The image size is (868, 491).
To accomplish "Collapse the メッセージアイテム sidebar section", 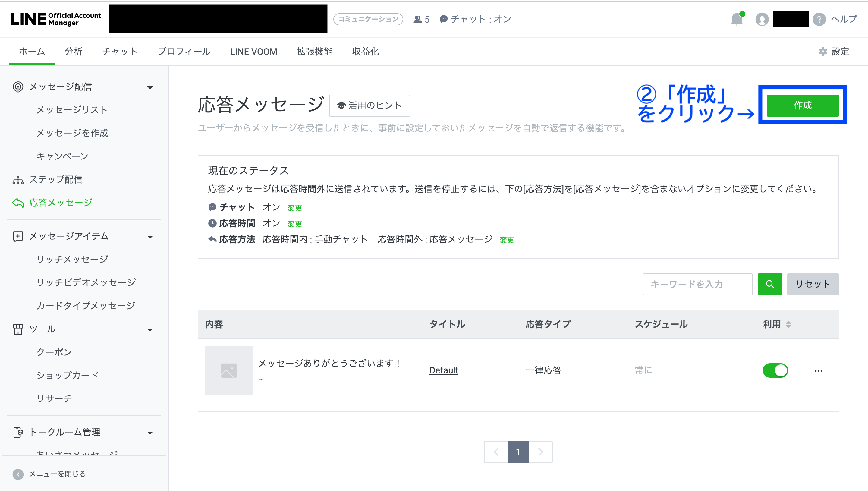I will pos(150,237).
